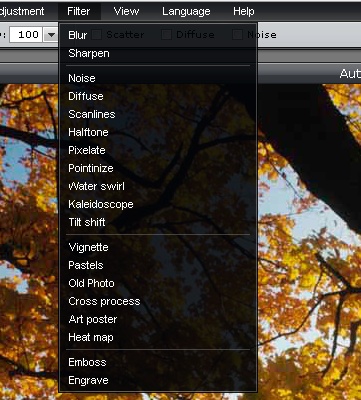Viewport: 361px width, 400px height.
Task: Apply the Old Photo filter
Action: (158, 283)
